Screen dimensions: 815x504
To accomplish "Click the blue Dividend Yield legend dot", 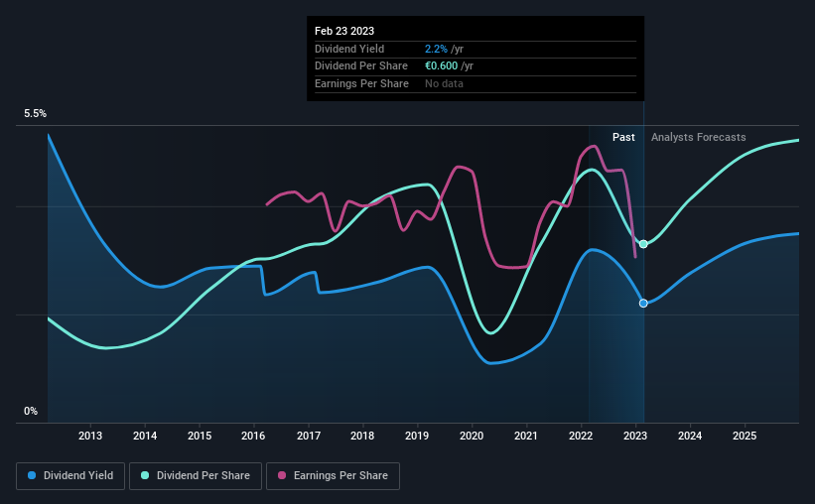I will click(x=32, y=475).
